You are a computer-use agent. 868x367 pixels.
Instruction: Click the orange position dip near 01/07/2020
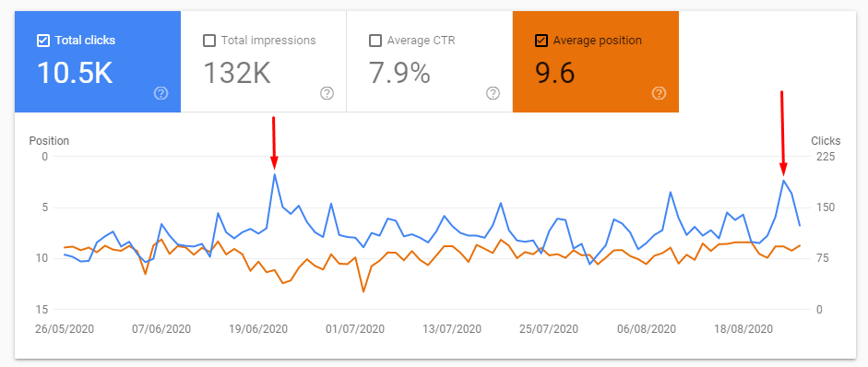click(363, 291)
